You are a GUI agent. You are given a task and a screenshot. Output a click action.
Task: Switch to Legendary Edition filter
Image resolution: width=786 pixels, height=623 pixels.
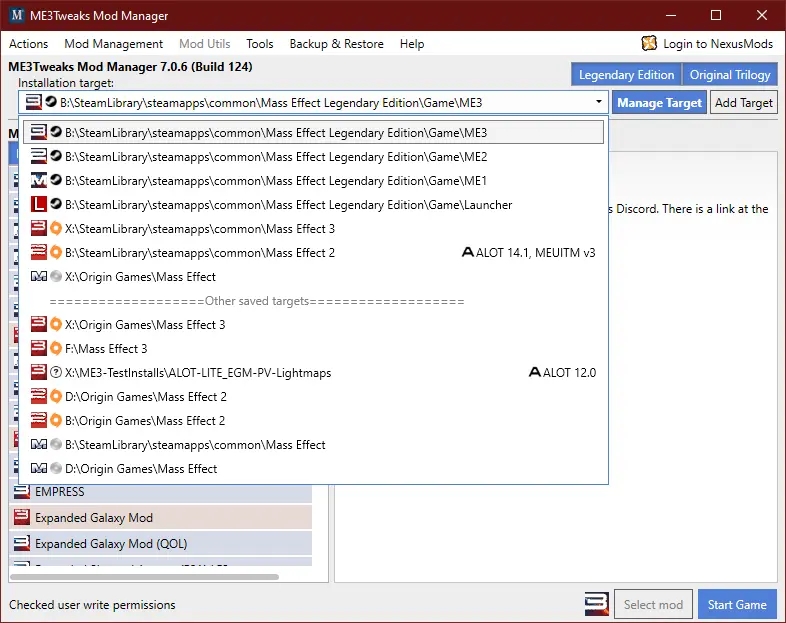[626, 75]
